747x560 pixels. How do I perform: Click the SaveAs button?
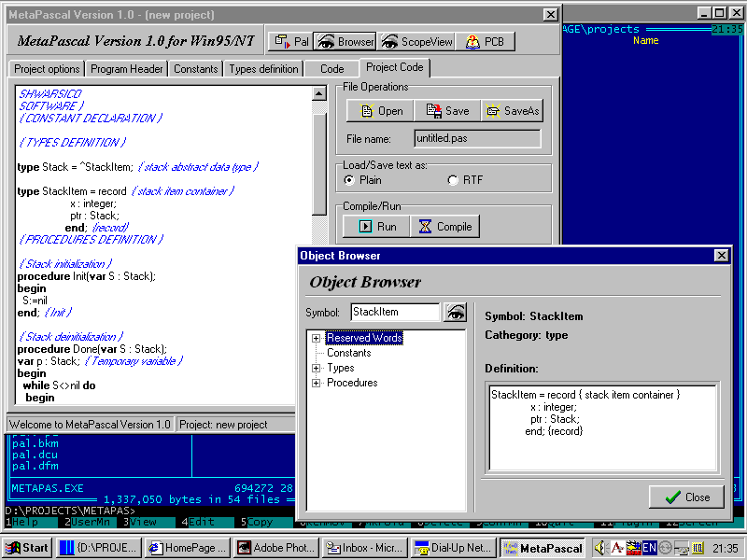tap(512, 111)
